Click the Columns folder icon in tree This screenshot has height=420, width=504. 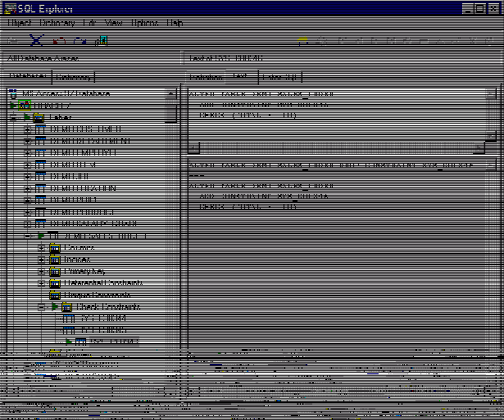click(x=55, y=247)
